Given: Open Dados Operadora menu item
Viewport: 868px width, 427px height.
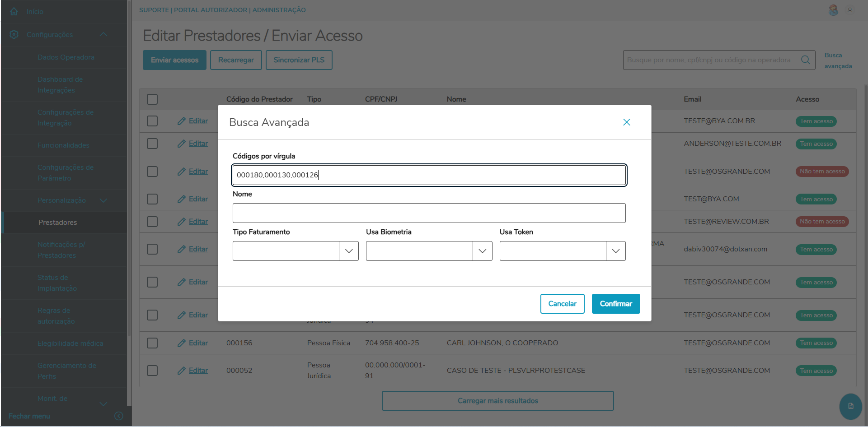Looking at the screenshot, I should (66, 57).
